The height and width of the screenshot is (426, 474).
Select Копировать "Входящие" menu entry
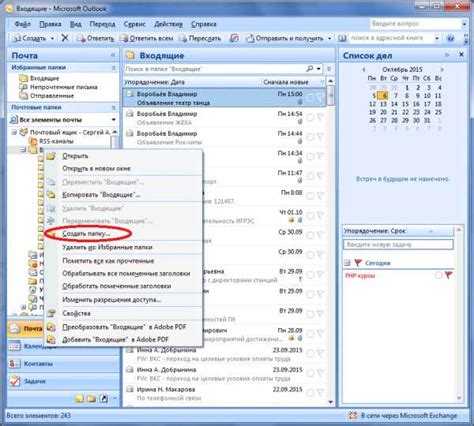pos(101,195)
